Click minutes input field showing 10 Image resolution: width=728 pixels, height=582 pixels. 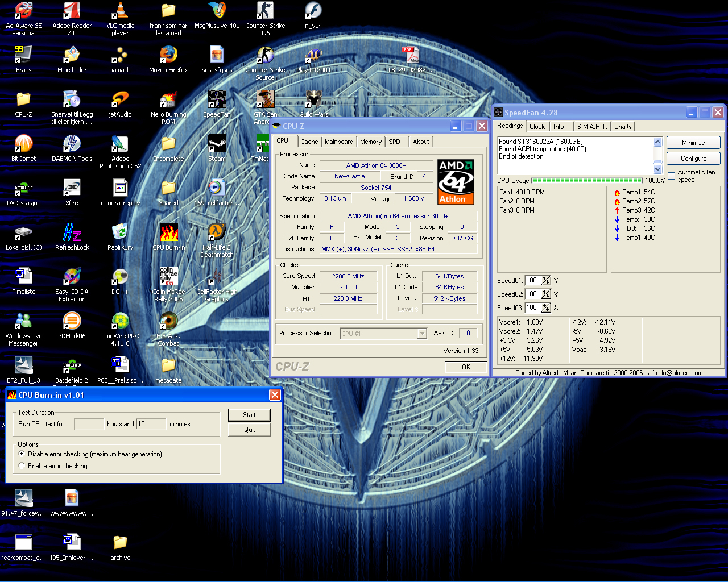[151, 424]
